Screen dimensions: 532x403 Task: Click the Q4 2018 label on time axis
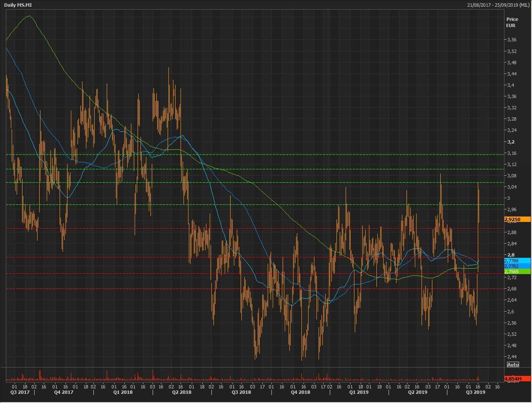[x=301, y=392]
